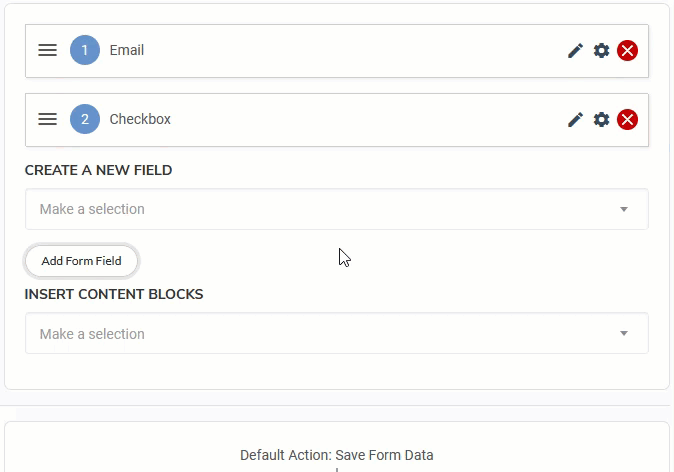Open the Create a New Field selection box

pyautogui.click(x=337, y=209)
